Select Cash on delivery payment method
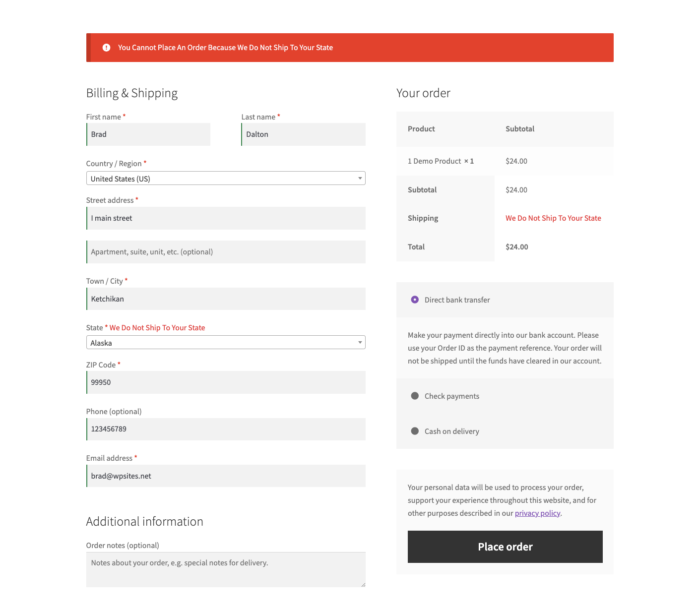The height and width of the screenshot is (611, 700). point(415,431)
